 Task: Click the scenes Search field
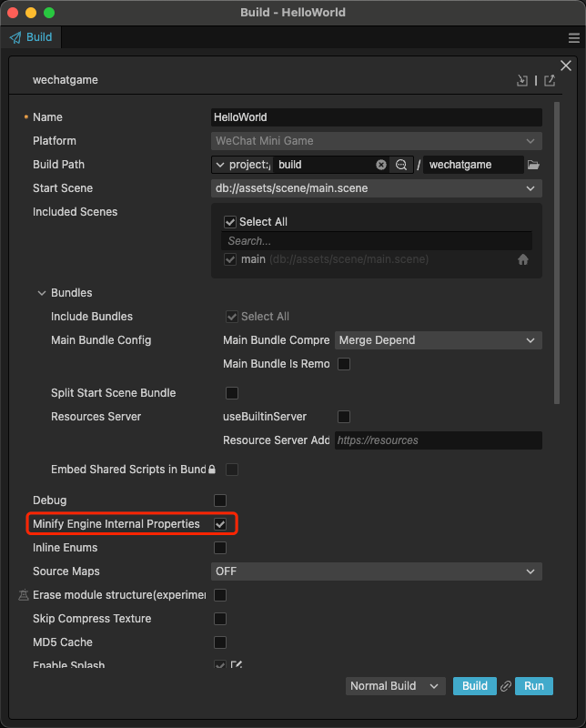377,241
